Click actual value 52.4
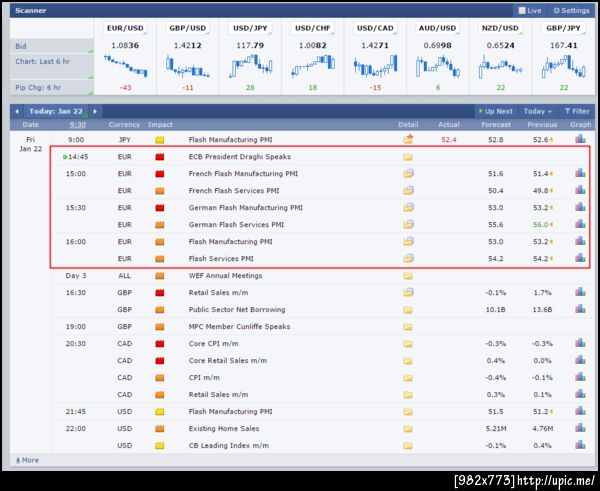The image size is (600, 491). click(x=449, y=140)
